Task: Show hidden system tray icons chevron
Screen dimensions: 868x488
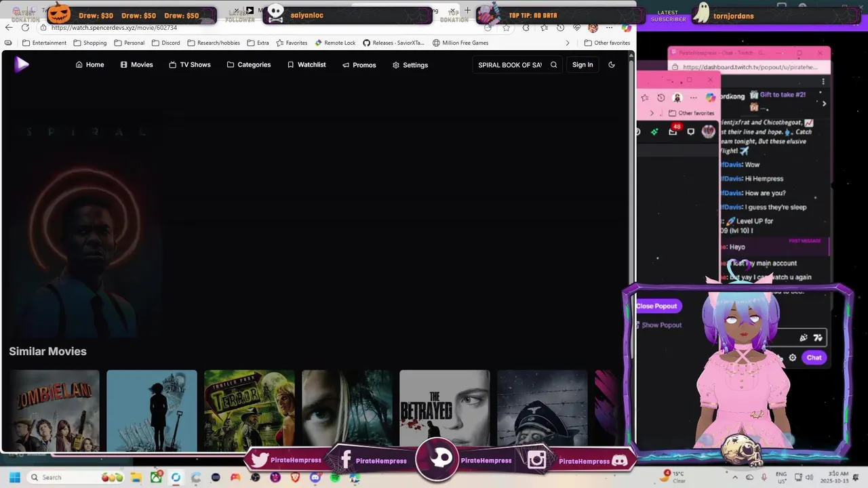Action: tap(734, 477)
